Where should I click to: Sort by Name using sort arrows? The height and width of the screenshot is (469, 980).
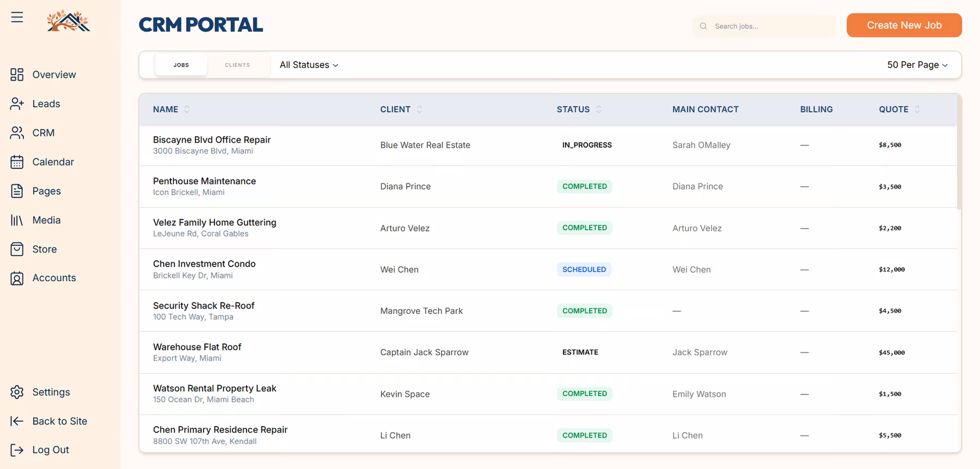click(187, 109)
